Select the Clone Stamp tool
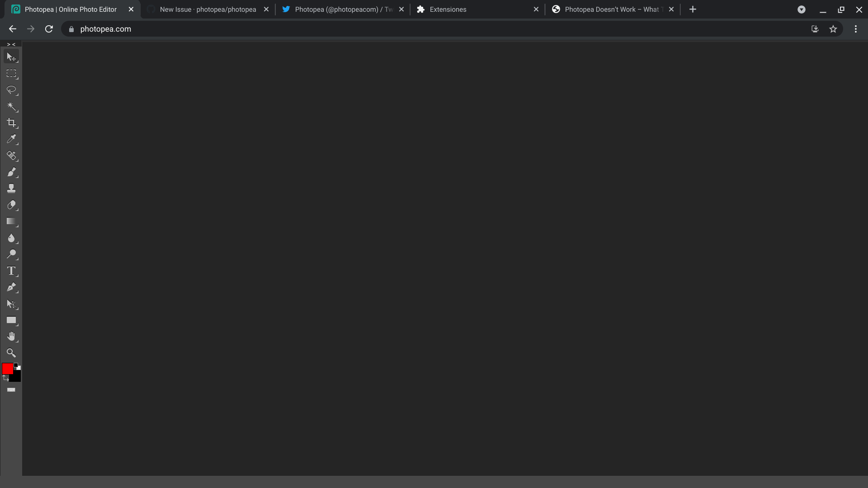The width and height of the screenshot is (868, 488). pos(11,188)
